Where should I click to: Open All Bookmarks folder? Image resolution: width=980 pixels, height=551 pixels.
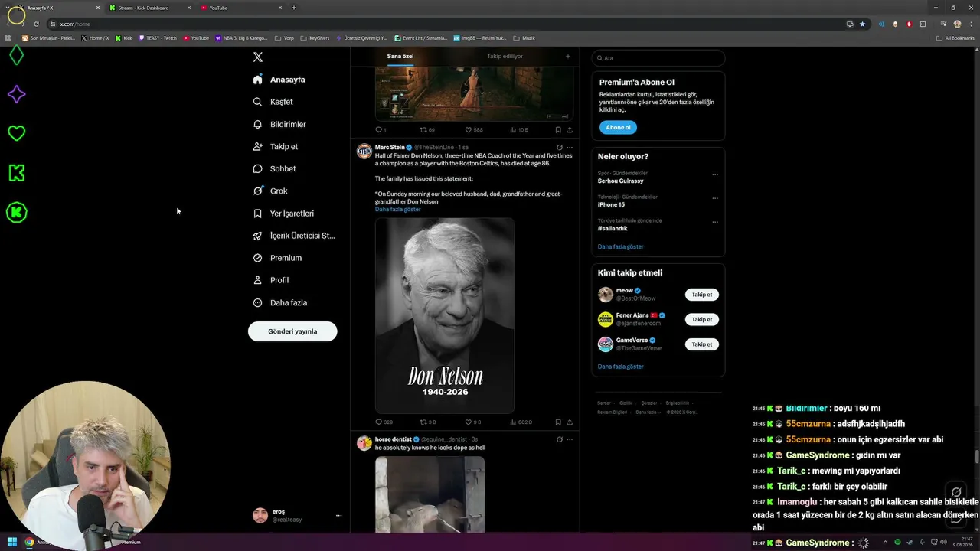[x=955, y=37]
